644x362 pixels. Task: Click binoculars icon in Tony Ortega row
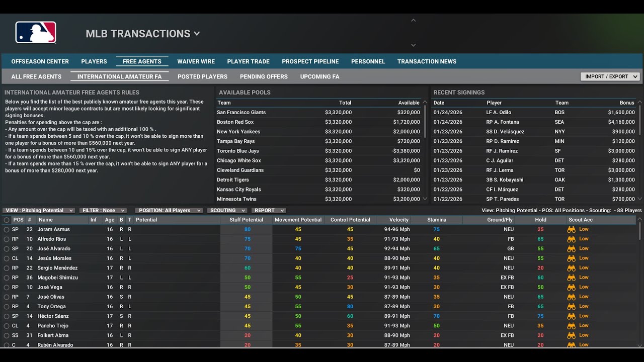point(572,306)
